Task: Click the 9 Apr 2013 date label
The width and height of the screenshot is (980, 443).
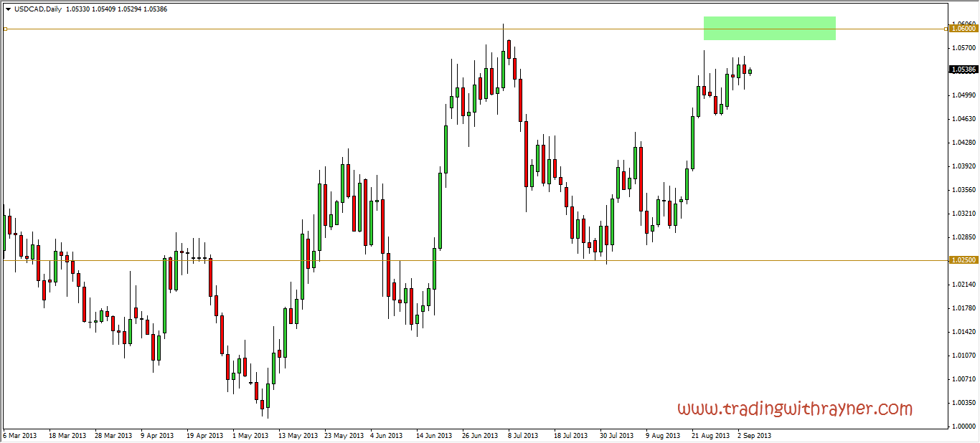Action: pyautogui.click(x=158, y=435)
